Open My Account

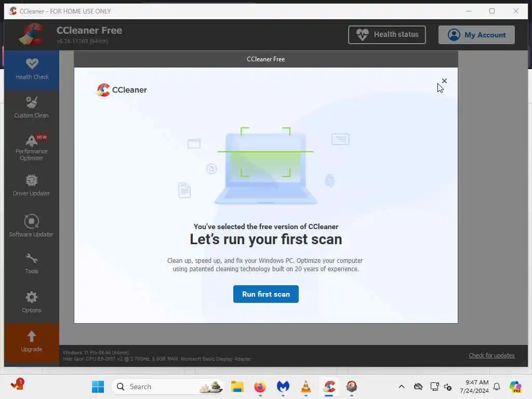click(x=476, y=35)
